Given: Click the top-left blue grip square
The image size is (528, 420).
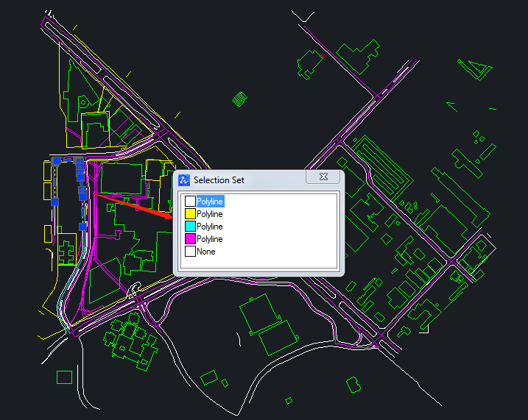Looking at the screenshot, I should (x=56, y=160).
